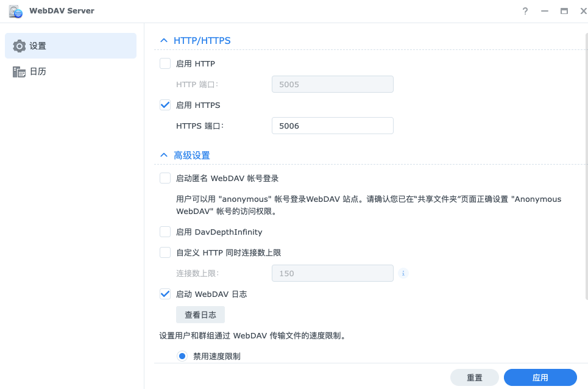Enable anonymous WebDAV account login checkbox
Viewport: 588px width, 389px height.
coord(165,178)
